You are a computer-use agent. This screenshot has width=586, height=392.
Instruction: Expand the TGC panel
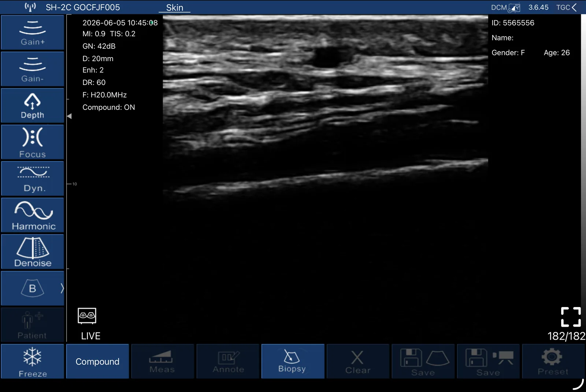pos(567,7)
